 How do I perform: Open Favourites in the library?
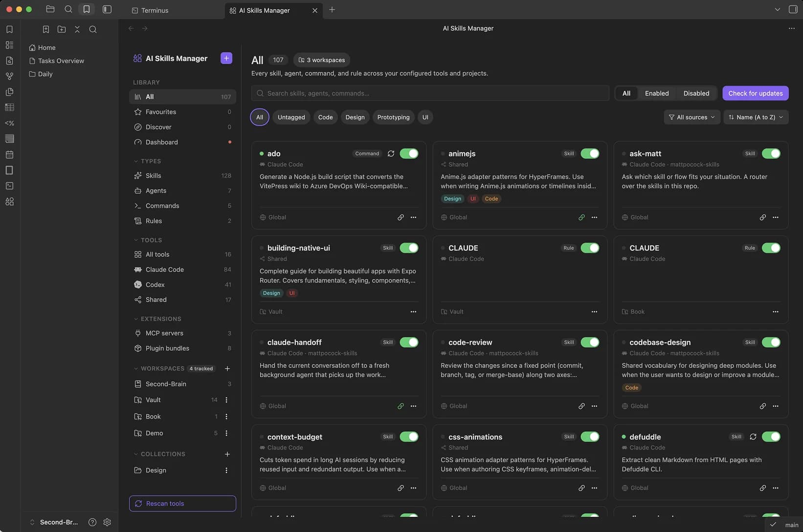[x=182, y=112]
